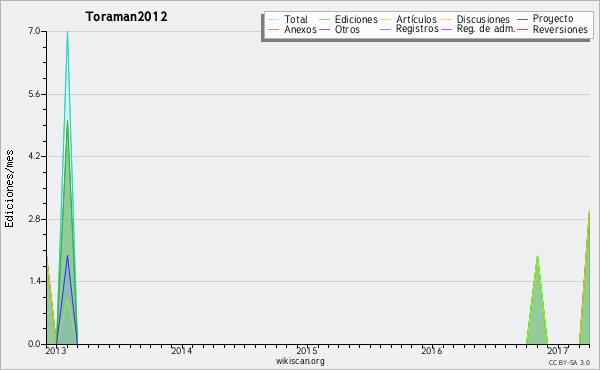Click the chart title Toraman2012

coord(126,17)
